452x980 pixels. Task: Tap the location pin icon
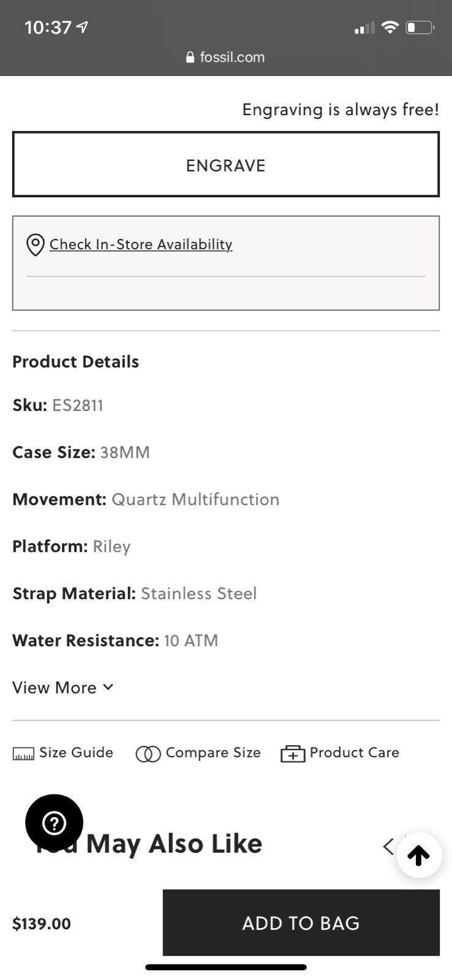pos(36,245)
